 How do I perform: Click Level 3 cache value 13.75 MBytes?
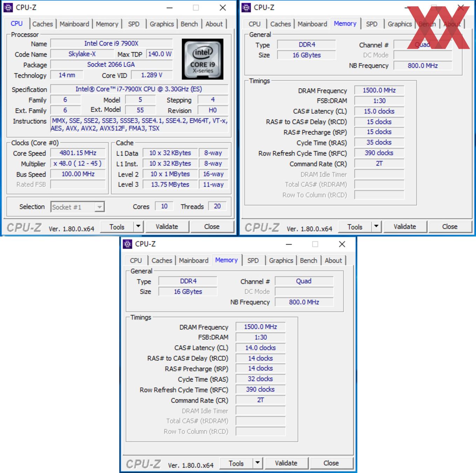tap(170, 184)
